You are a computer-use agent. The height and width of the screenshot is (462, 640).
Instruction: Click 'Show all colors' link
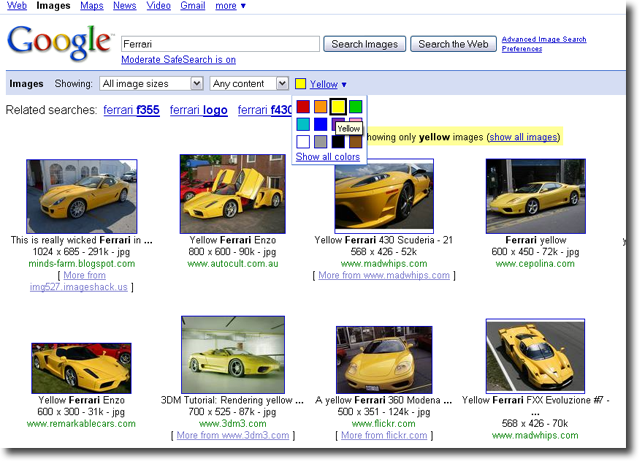tap(328, 157)
